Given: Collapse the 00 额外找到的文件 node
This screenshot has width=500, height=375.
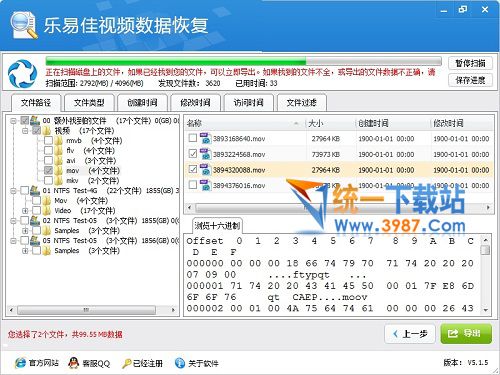Looking at the screenshot, I should click(13, 121).
